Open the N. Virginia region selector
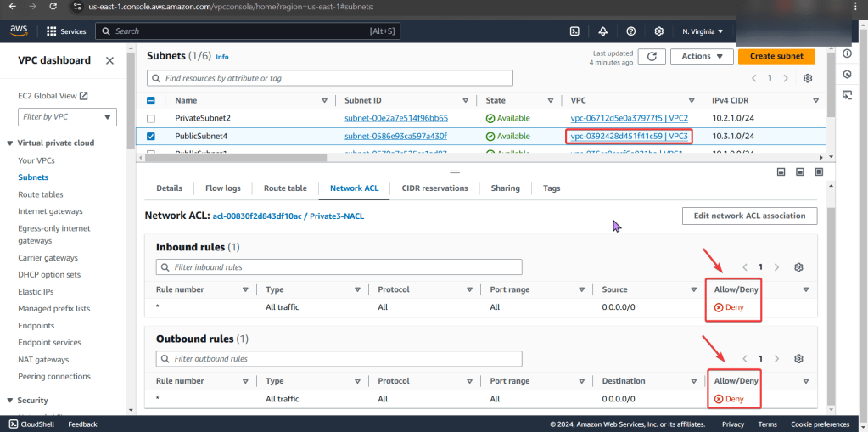Screen dimensions: 868x432 click(x=703, y=31)
